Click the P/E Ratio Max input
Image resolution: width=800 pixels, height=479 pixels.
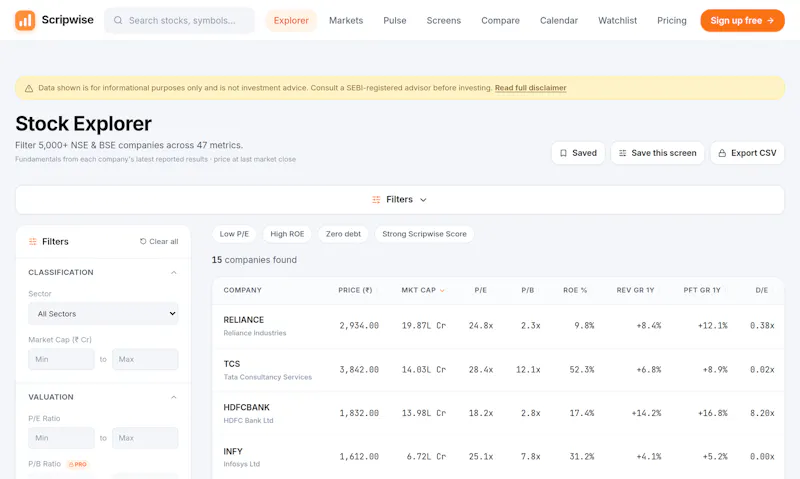point(145,438)
